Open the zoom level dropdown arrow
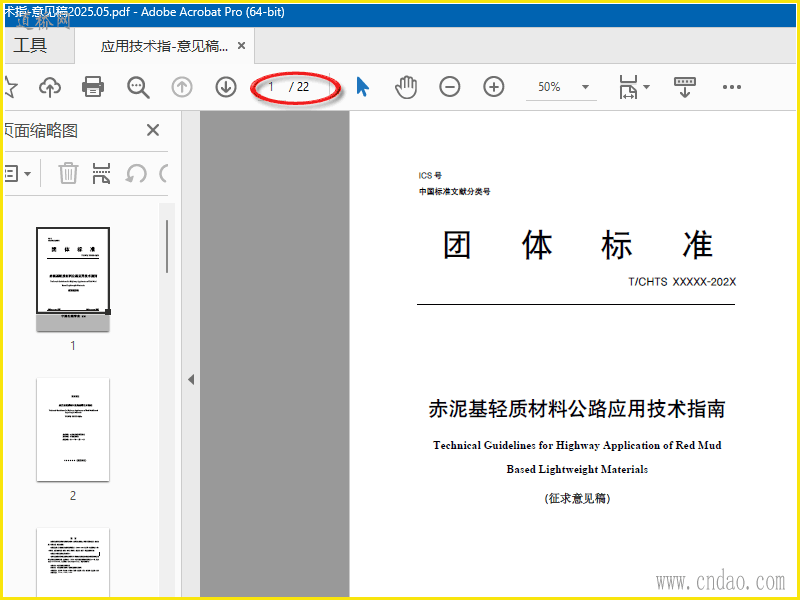The image size is (800, 600). click(586, 87)
